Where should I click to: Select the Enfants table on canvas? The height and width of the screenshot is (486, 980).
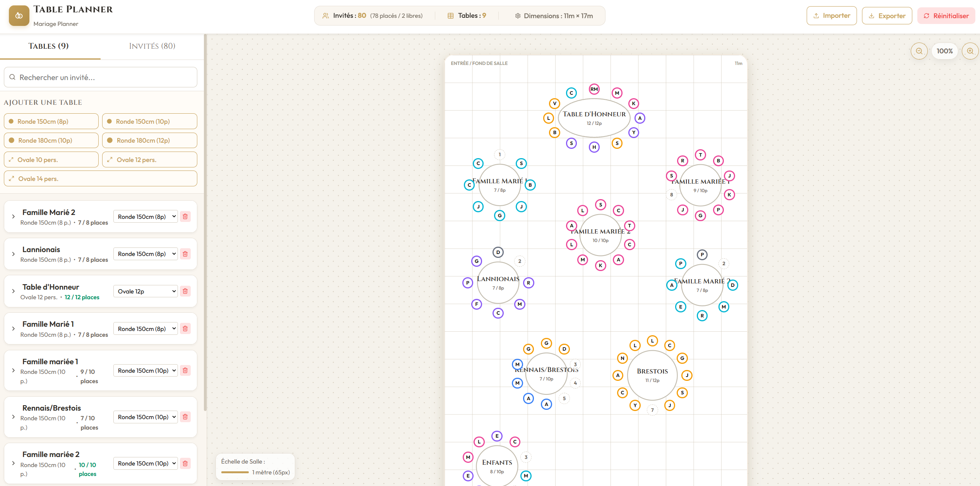[497, 466]
